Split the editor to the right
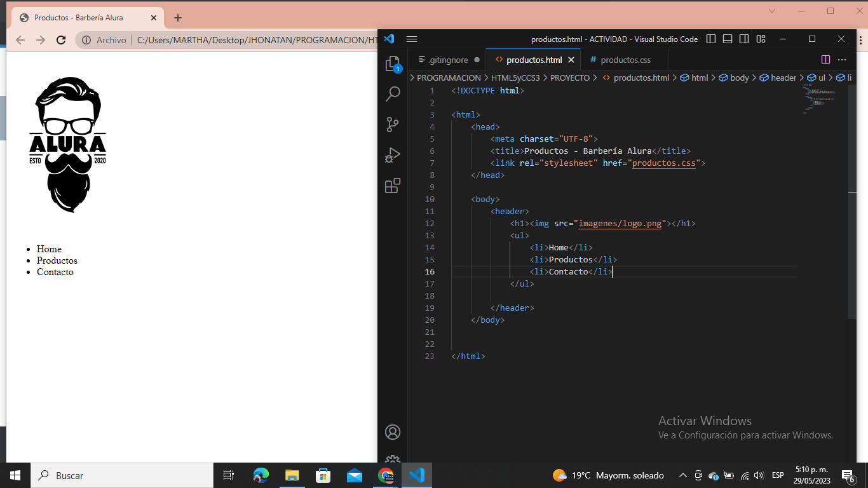This screenshot has width=868, height=488. click(825, 60)
